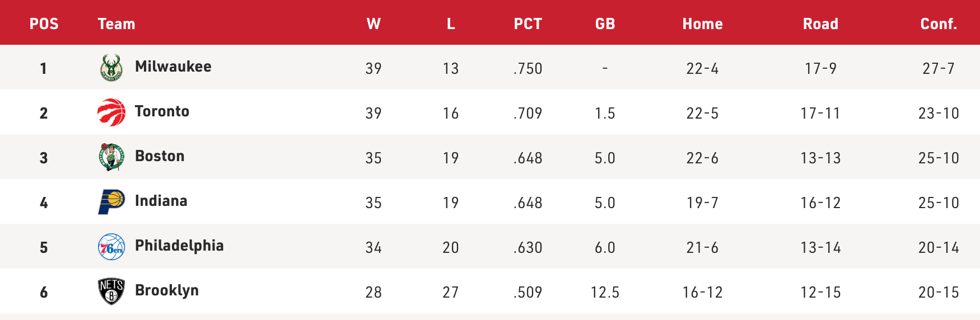Click the Road record column header
Screen dimensions: 980x320
(x=820, y=23)
